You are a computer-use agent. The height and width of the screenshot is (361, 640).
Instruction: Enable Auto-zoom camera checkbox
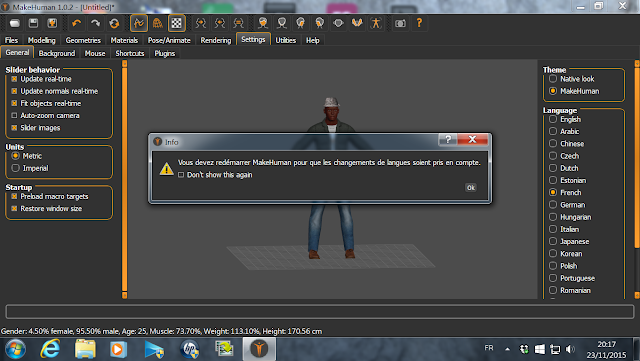pos(14,116)
